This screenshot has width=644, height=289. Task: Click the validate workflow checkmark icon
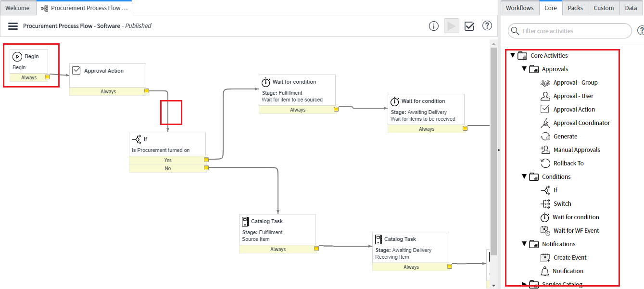[x=469, y=26]
